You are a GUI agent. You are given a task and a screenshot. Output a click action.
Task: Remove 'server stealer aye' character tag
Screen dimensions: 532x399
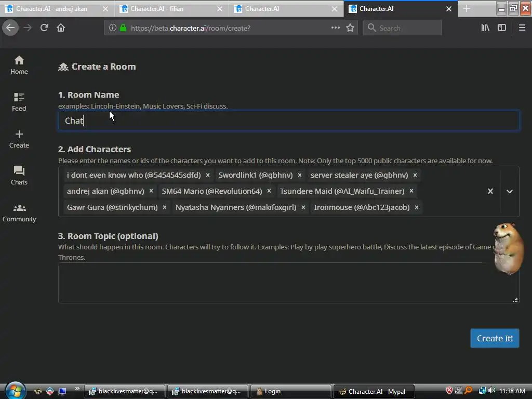point(415,175)
